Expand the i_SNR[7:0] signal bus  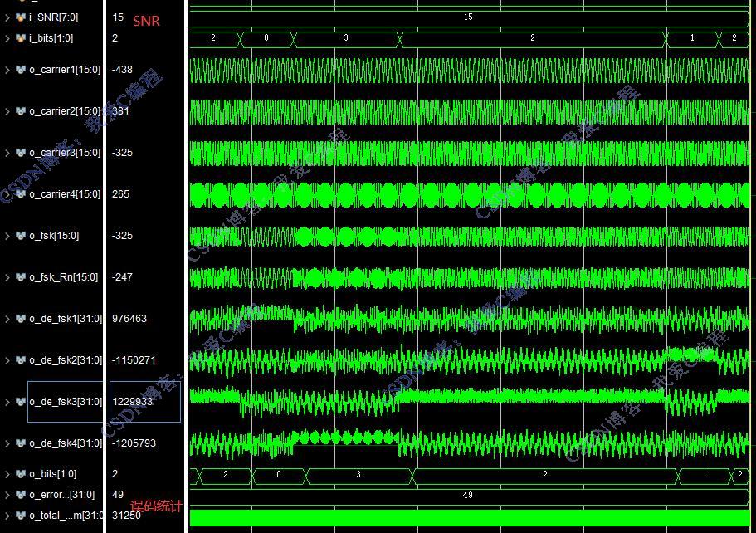tap(7, 17)
